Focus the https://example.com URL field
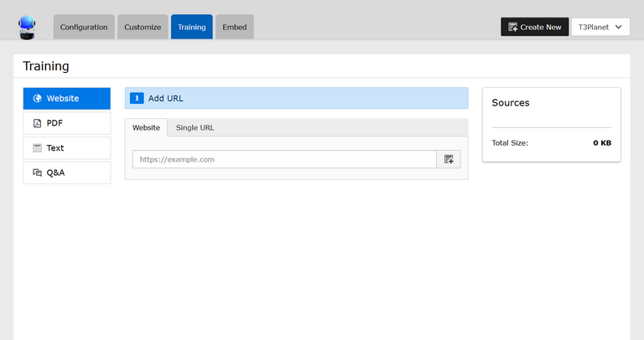The image size is (644, 340). (284, 159)
